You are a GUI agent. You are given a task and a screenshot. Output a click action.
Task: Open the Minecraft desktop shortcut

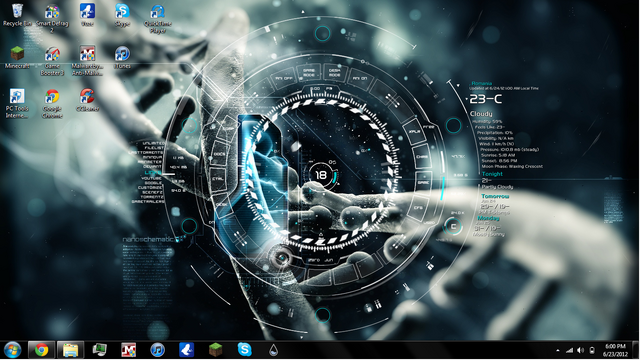tap(17, 58)
